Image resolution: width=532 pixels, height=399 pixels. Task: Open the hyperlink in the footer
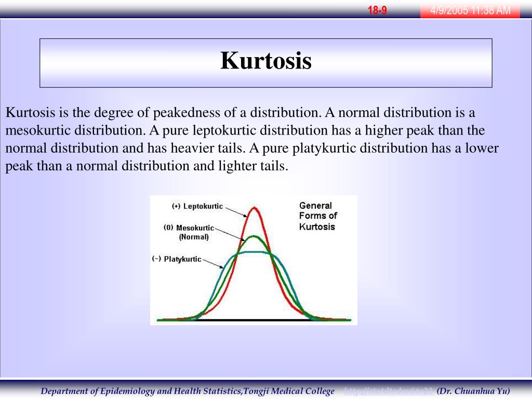click(x=388, y=391)
